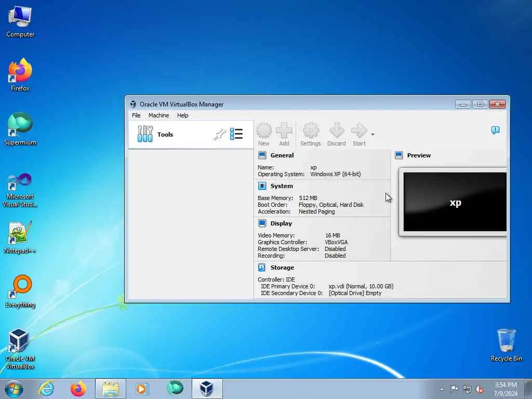Click the System section header
532x399 pixels.
(282, 186)
